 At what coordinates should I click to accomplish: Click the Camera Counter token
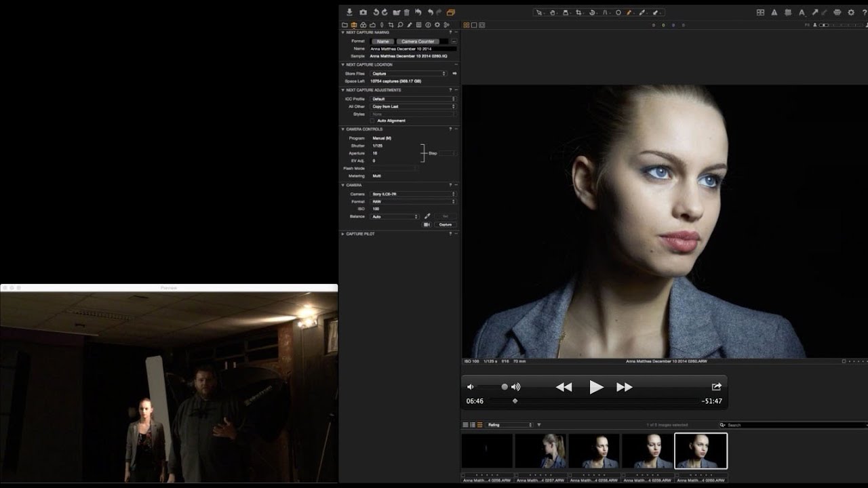point(418,41)
